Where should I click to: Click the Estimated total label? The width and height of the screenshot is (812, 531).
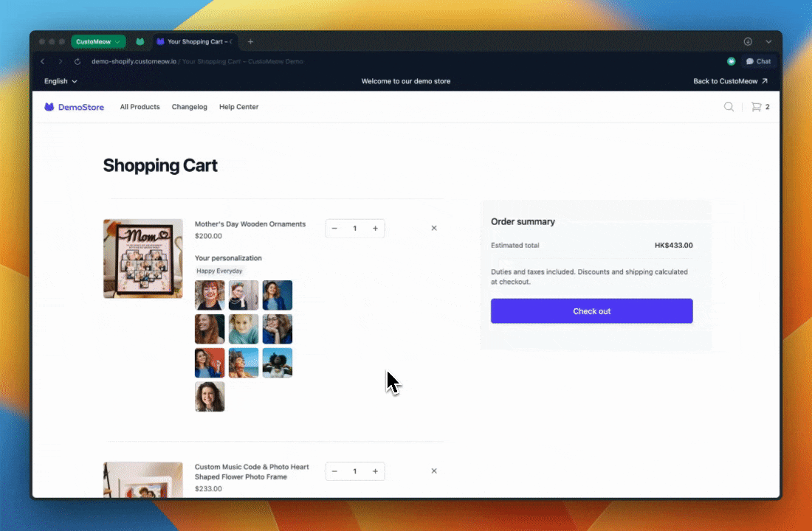coord(515,246)
